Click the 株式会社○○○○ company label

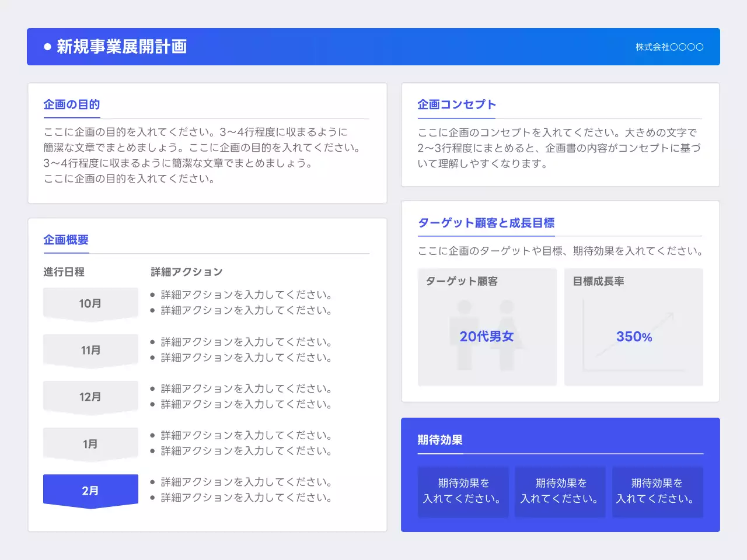(x=669, y=47)
